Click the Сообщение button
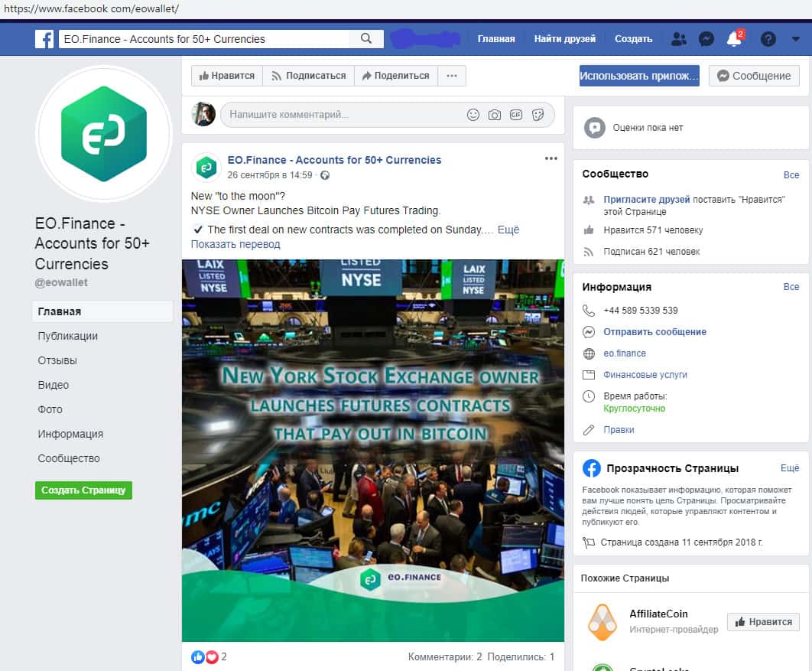 (x=753, y=76)
